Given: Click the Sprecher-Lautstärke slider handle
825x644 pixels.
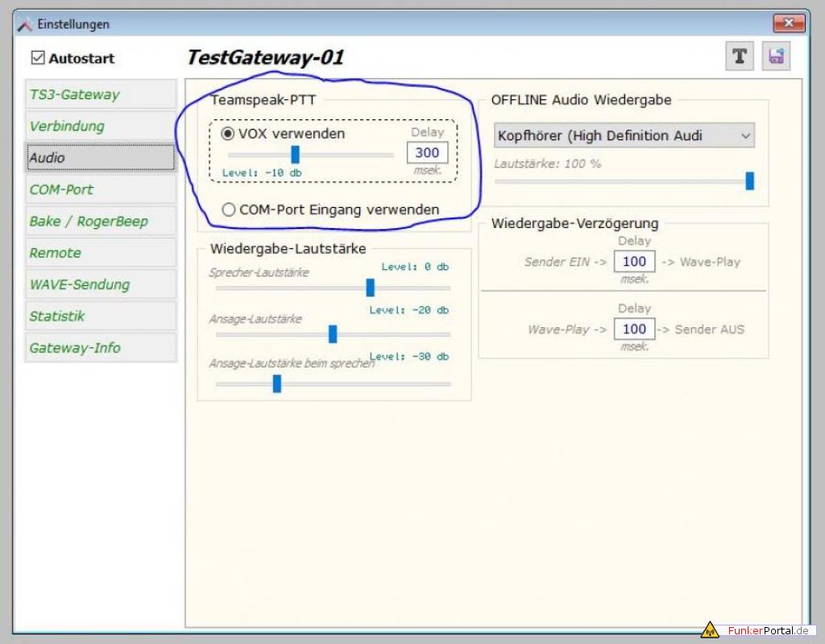Looking at the screenshot, I should click(x=370, y=288).
